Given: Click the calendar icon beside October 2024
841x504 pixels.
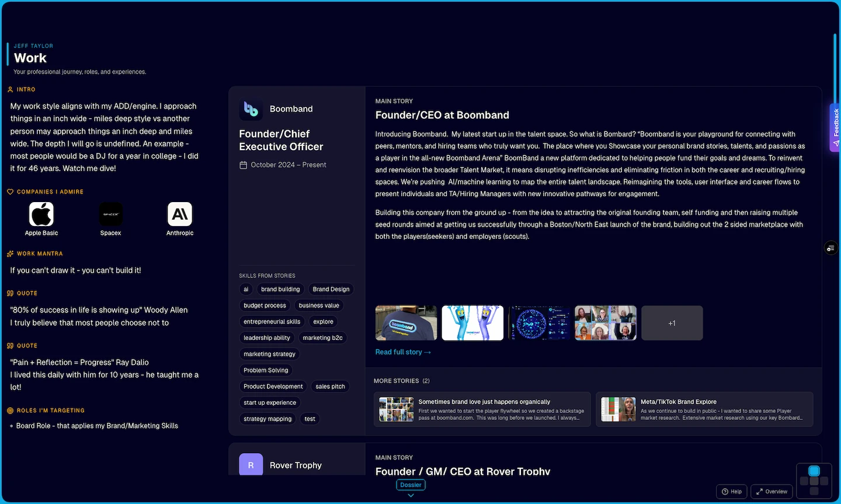Looking at the screenshot, I should click(244, 165).
